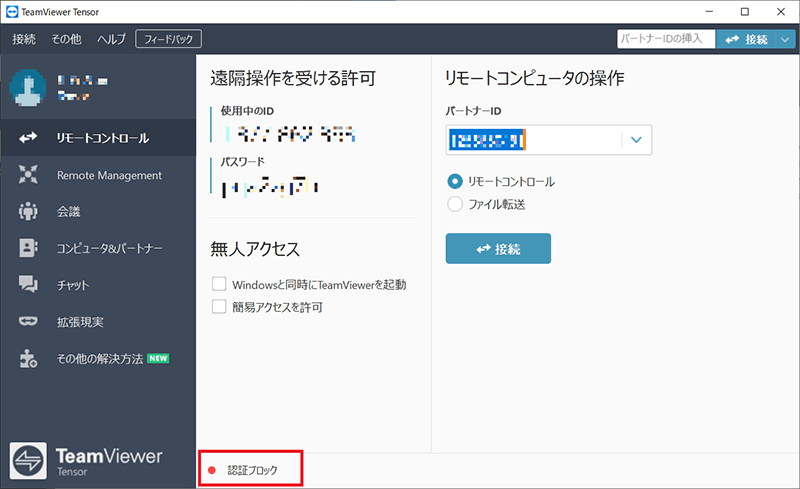The width and height of the screenshot is (800, 489).
Task: Click the large blue 接続 button
Action: tap(498, 249)
